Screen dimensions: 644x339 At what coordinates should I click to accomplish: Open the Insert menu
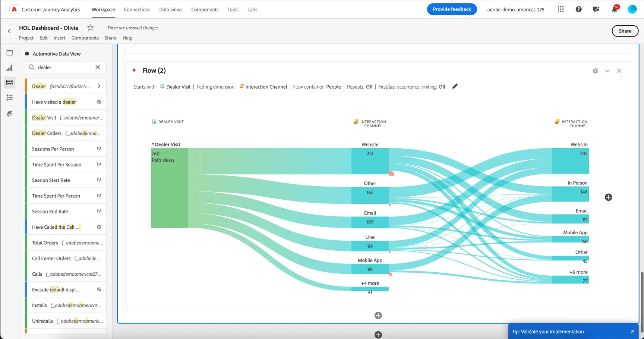[x=59, y=38]
